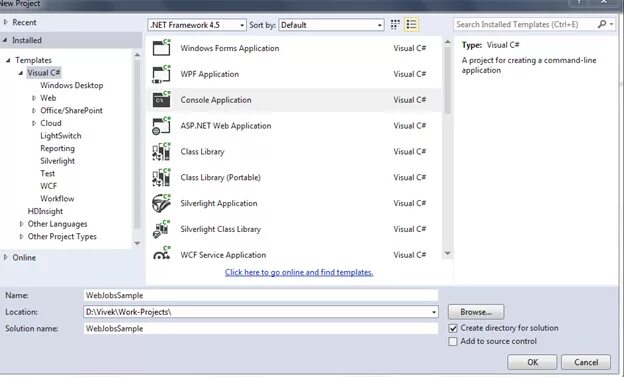Choose the Class Library template icon
Screen dimensions: 624x377
tap(161, 152)
